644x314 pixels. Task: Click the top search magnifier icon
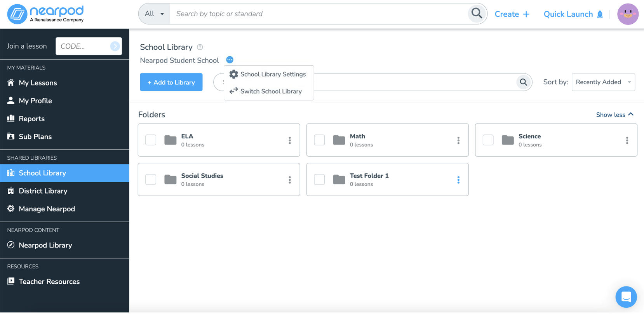(x=477, y=14)
